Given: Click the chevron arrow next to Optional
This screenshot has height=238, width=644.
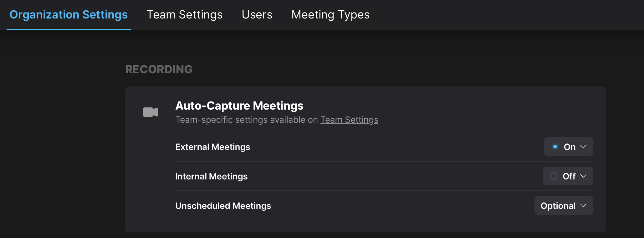Looking at the screenshot, I should (583, 205).
